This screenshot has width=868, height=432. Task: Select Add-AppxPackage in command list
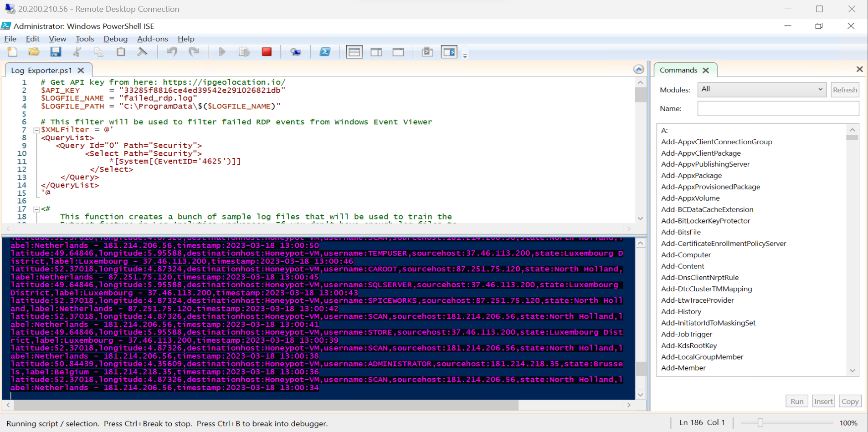pos(691,175)
